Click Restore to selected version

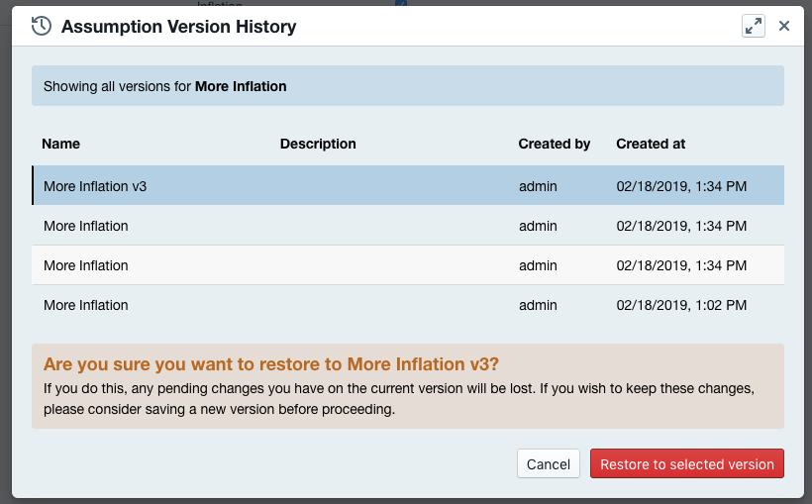(687, 464)
